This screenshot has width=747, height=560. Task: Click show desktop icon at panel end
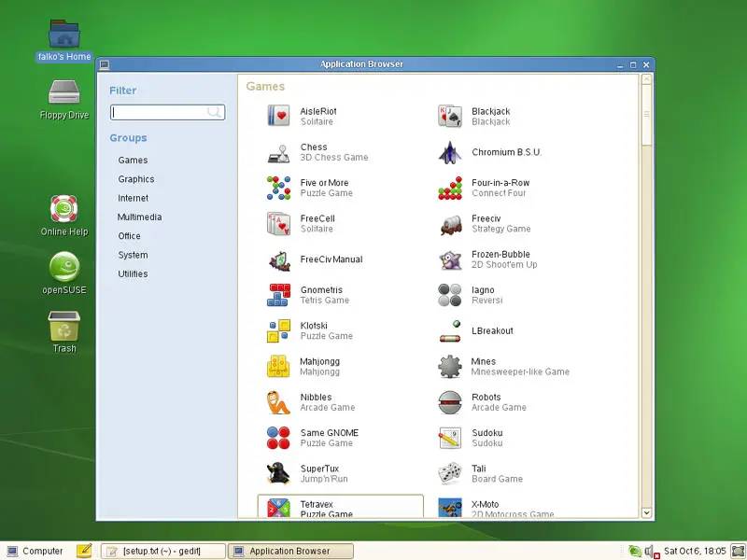click(738, 551)
